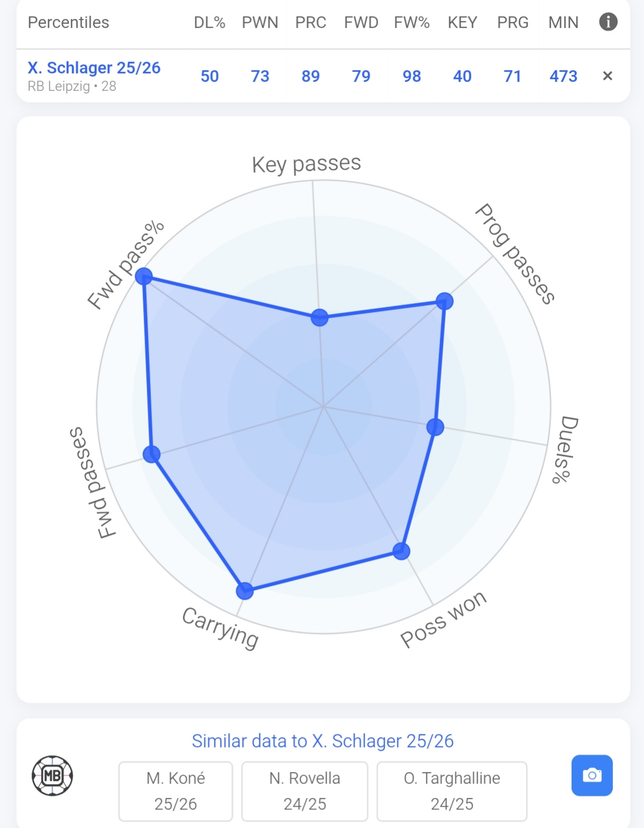Click the Carrying radar data point

pyautogui.click(x=245, y=590)
